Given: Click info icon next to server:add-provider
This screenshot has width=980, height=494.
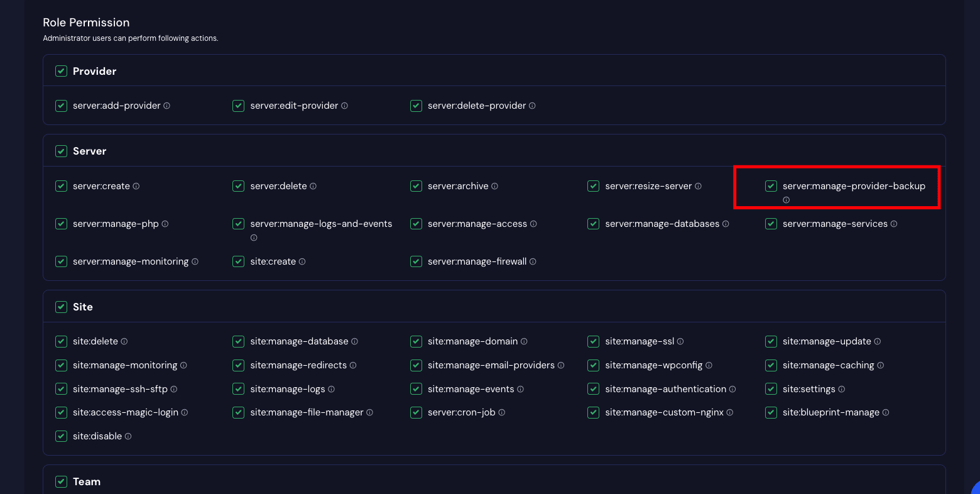Looking at the screenshot, I should pos(167,106).
